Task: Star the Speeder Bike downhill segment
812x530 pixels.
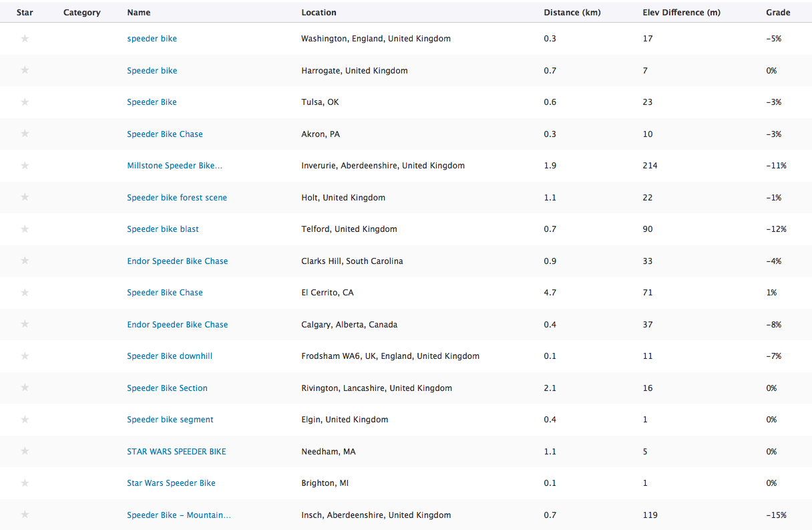Action: [x=25, y=356]
